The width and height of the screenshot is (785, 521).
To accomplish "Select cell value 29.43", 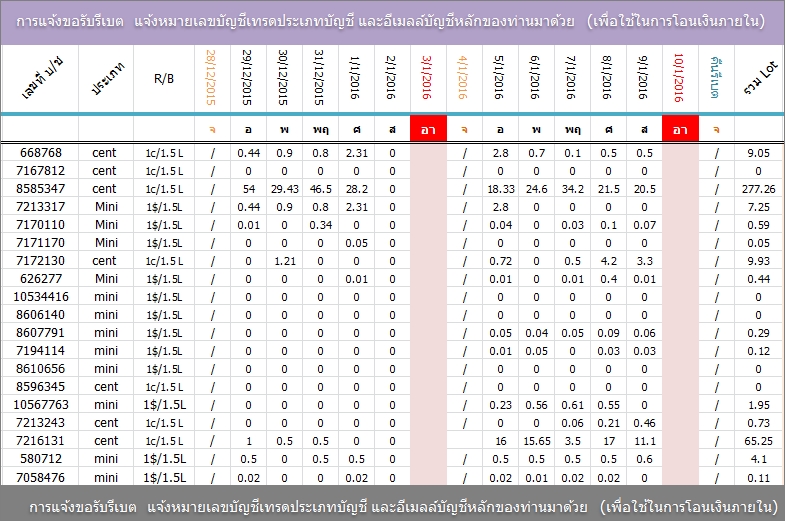I will coord(284,189).
